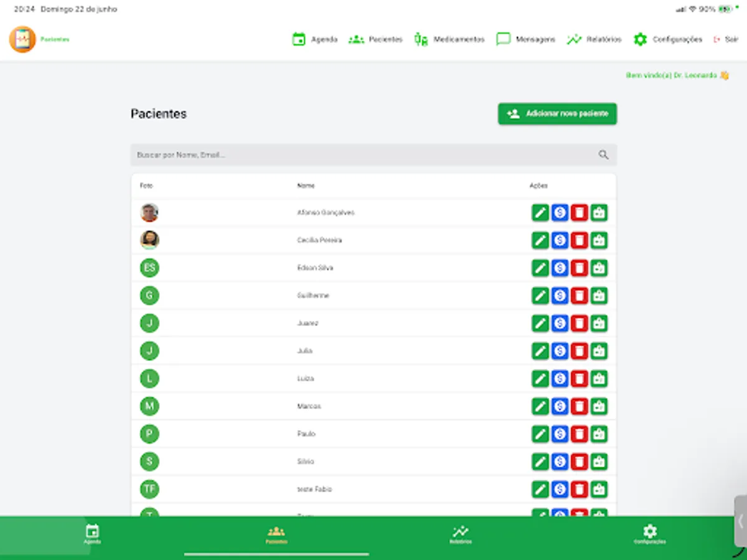Click dollar icon in Guilherme row

coord(560,296)
